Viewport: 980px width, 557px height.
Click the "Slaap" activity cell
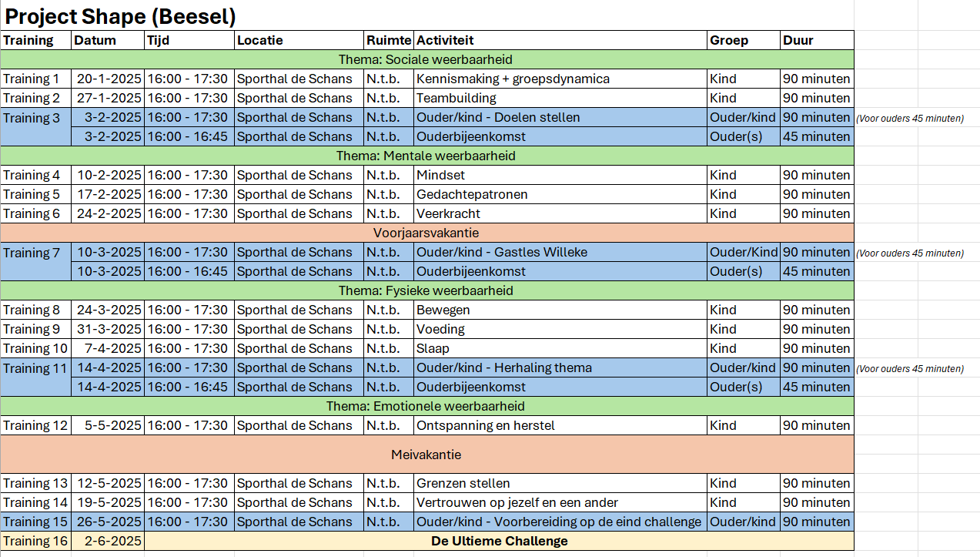coord(560,348)
